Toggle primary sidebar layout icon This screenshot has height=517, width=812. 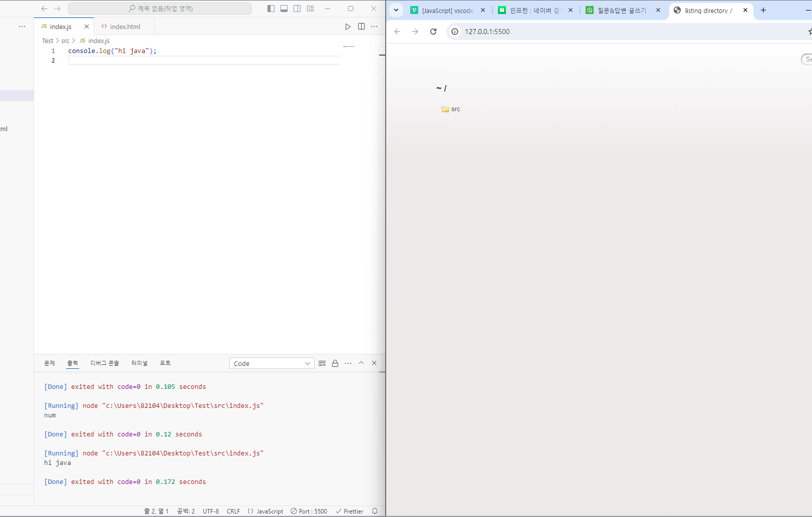coord(271,9)
